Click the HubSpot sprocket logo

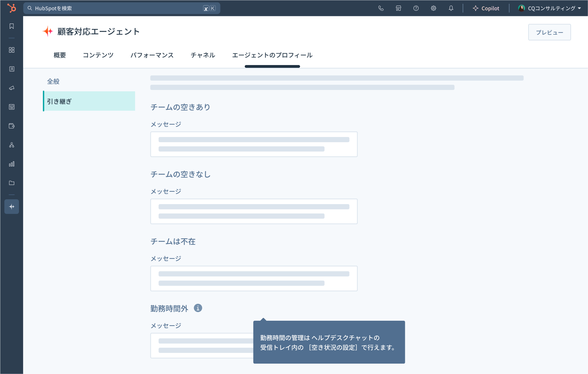click(x=12, y=8)
